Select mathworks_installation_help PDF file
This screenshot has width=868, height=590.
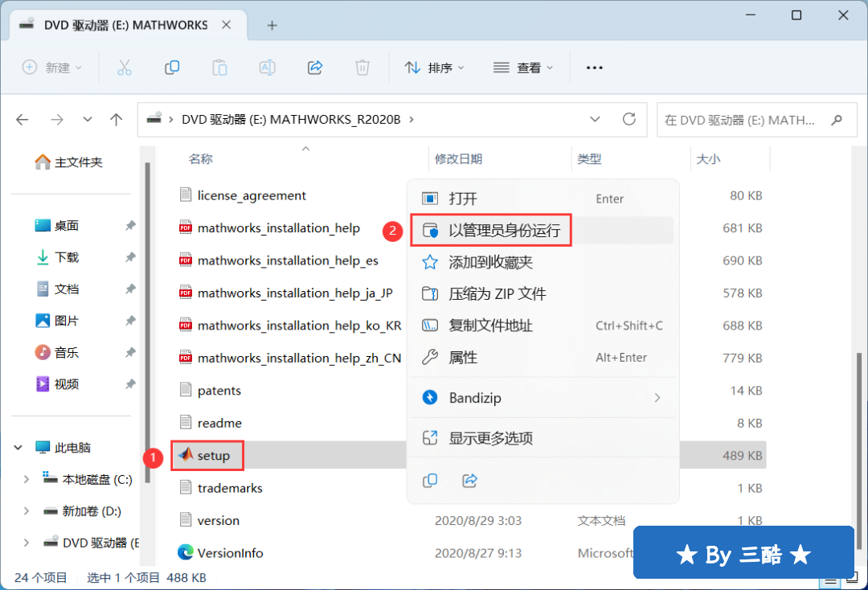click(x=269, y=228)
